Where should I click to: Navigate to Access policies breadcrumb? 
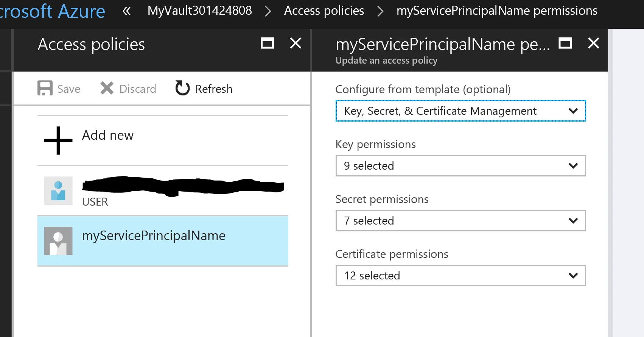(x=324, y=11)
